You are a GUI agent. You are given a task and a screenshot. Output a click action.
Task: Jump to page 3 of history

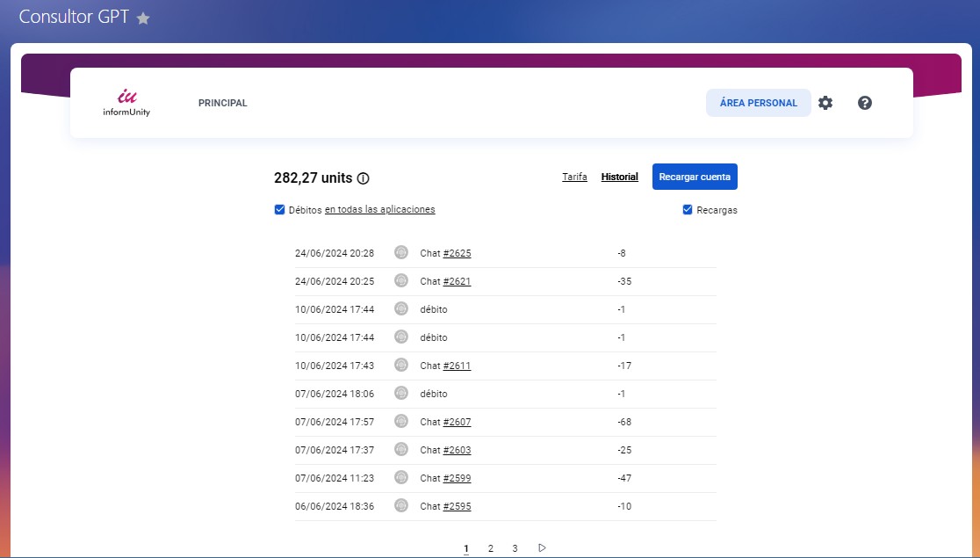[515, 549]
